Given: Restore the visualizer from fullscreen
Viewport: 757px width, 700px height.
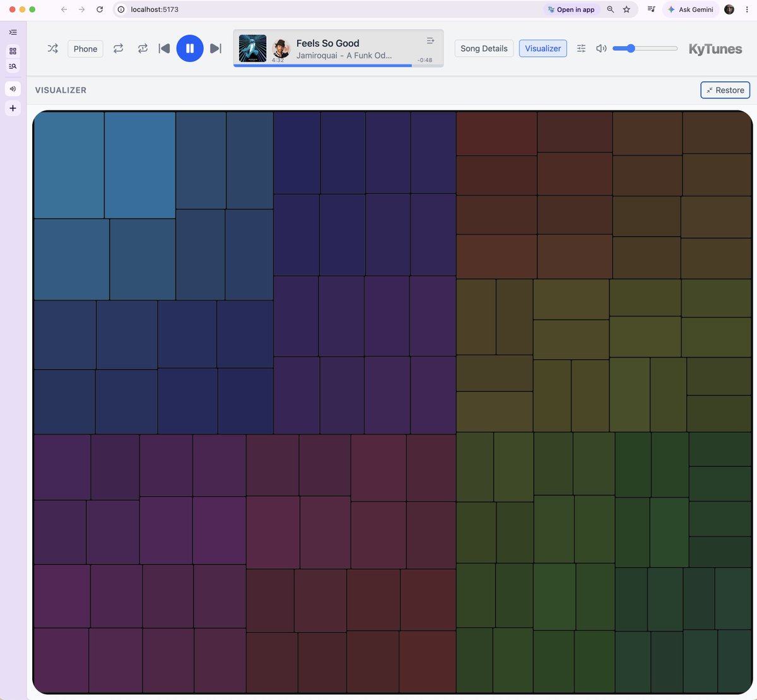Looking at the screenshot, I should click(725, 90).
